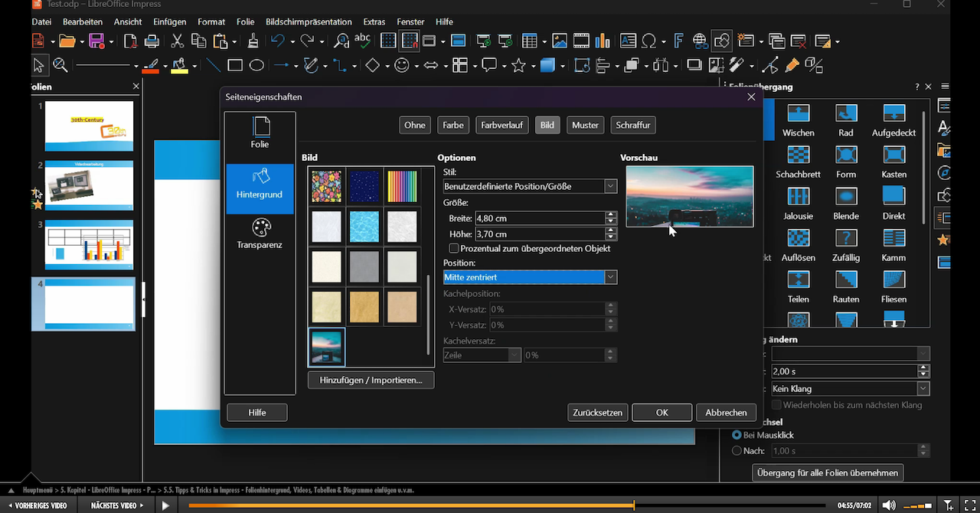Viewport: 980px width, 513px height.
Task: Click the Farbverlauf button
Action: pos(502,125)
